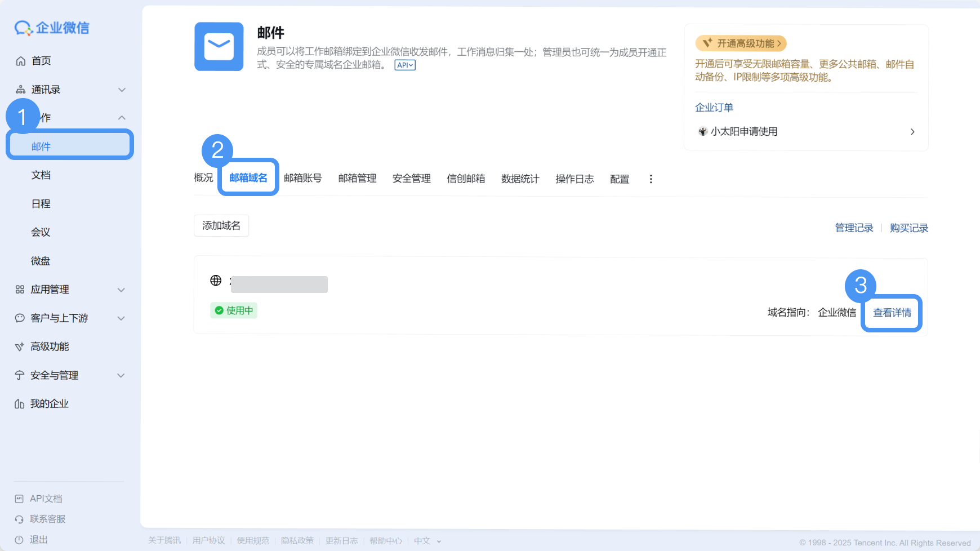The height and width of the screenshot is (551, 980).
Task: Click the 企业微信 logo
Action: click(51, 28)
